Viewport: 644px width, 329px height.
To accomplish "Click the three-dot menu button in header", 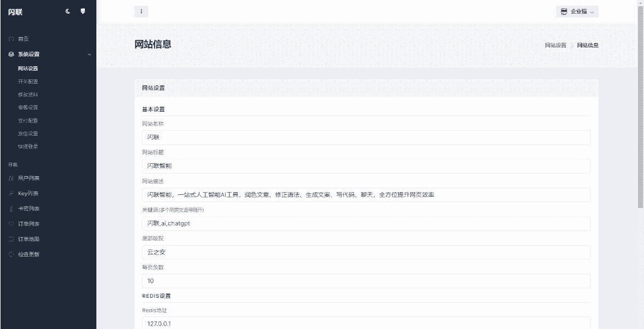I will [x=141, y=11].
